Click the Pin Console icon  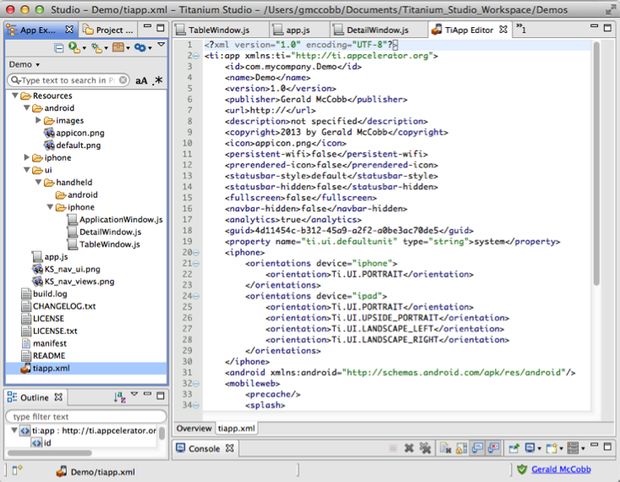pos(514,448)
